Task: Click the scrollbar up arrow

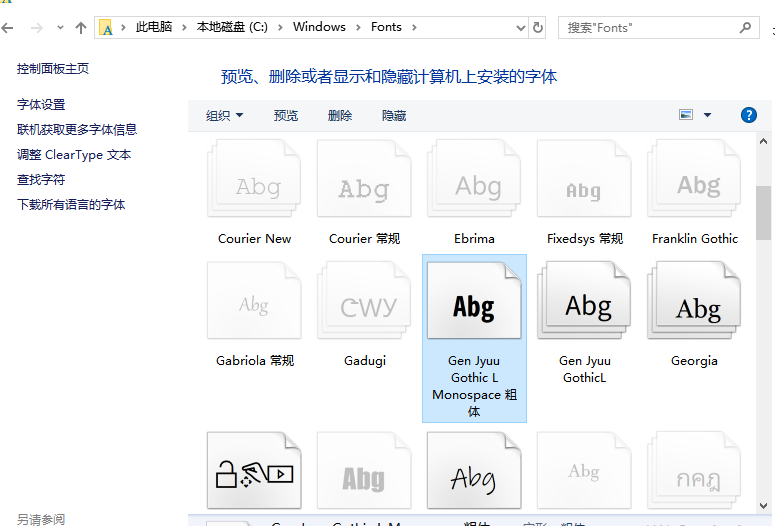Action: pyautogui.click(x=763, y=141)
